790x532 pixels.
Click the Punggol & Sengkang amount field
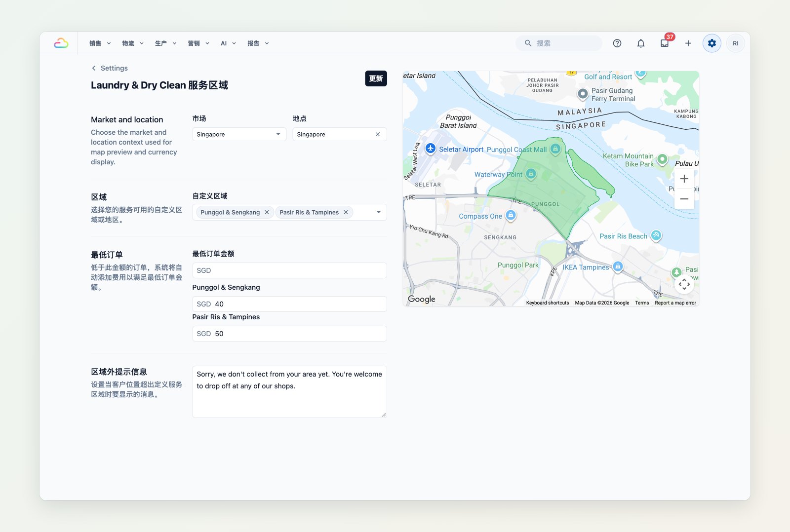(x=289, y=304)
